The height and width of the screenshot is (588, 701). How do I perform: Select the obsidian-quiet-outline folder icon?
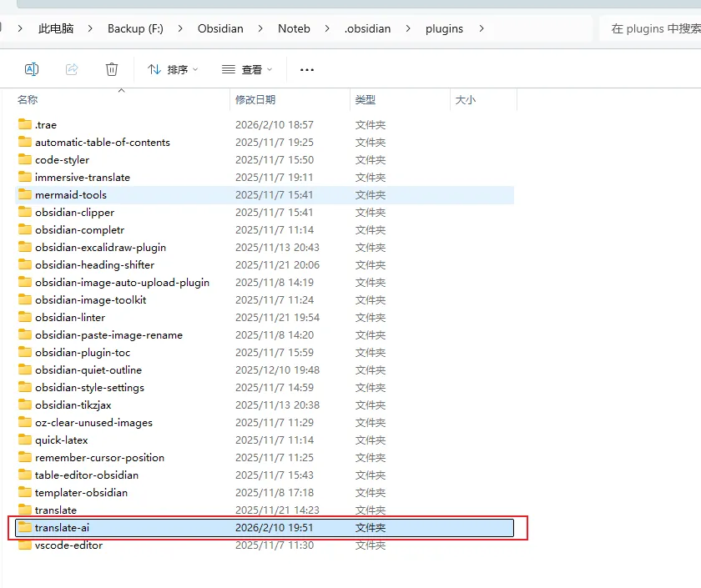point(25,369)
